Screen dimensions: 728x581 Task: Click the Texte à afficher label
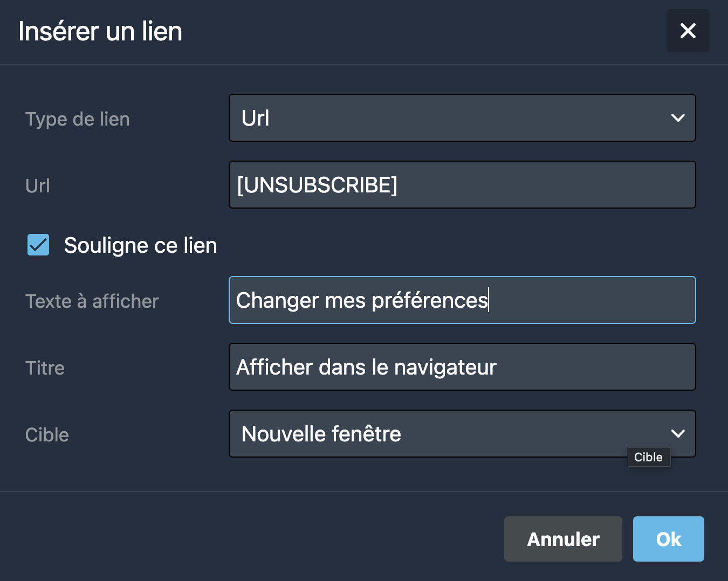pyautogui.click(x=92, y=301)
